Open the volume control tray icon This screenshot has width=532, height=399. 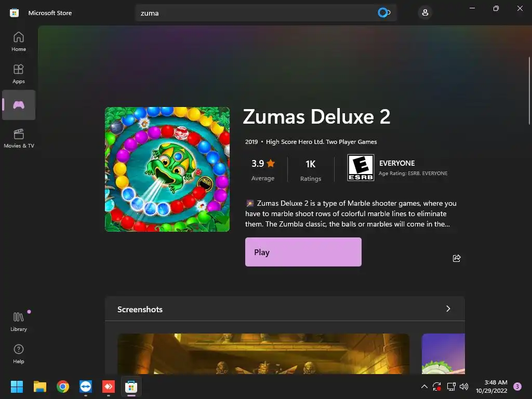click(464, 387)
